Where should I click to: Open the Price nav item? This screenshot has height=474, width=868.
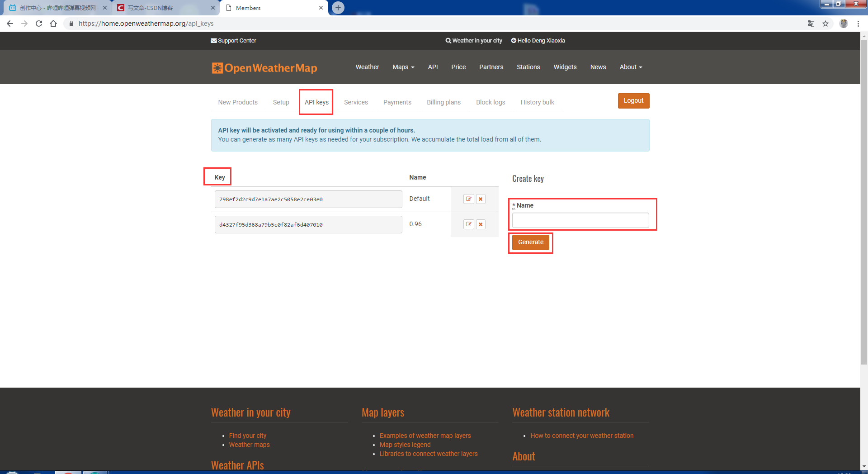[x=458, y=67]
